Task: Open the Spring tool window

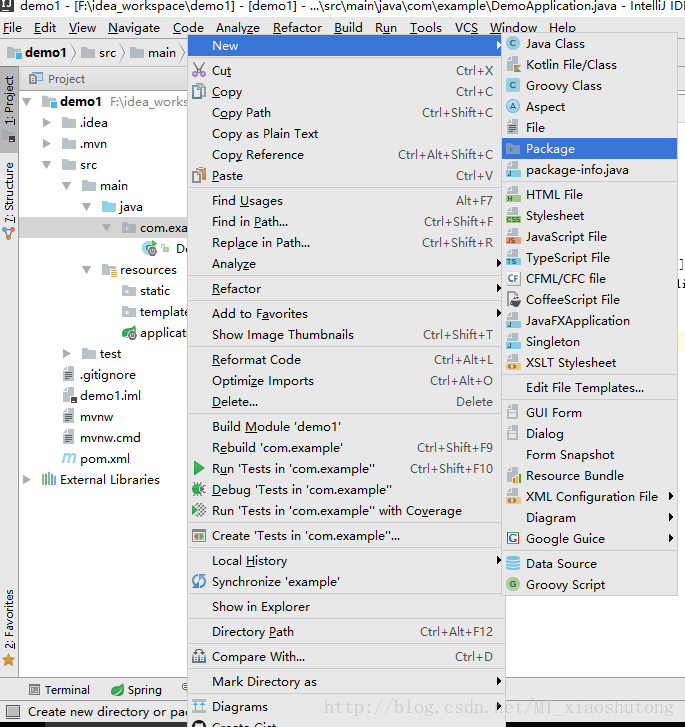Action: click(136, 689)
